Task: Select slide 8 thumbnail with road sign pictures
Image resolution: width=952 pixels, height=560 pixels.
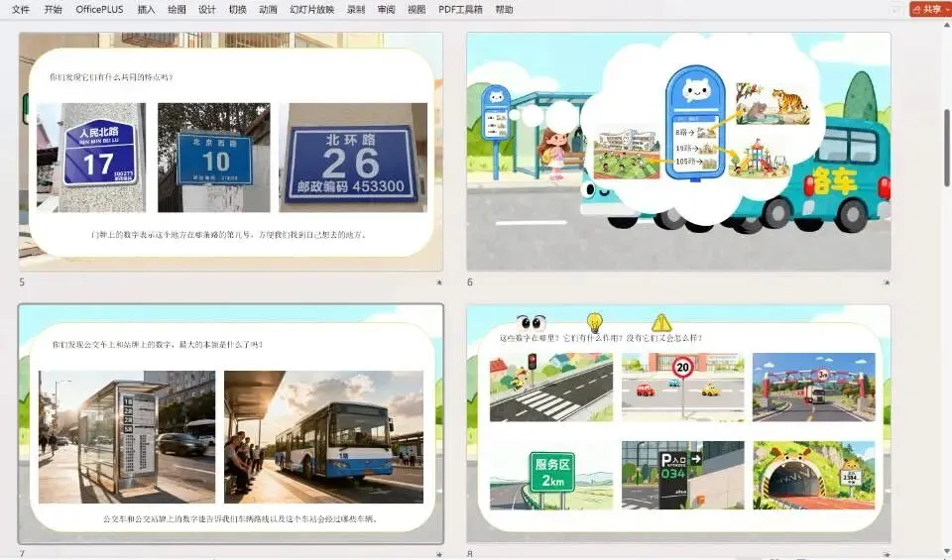Action: [x=678, y=423]
